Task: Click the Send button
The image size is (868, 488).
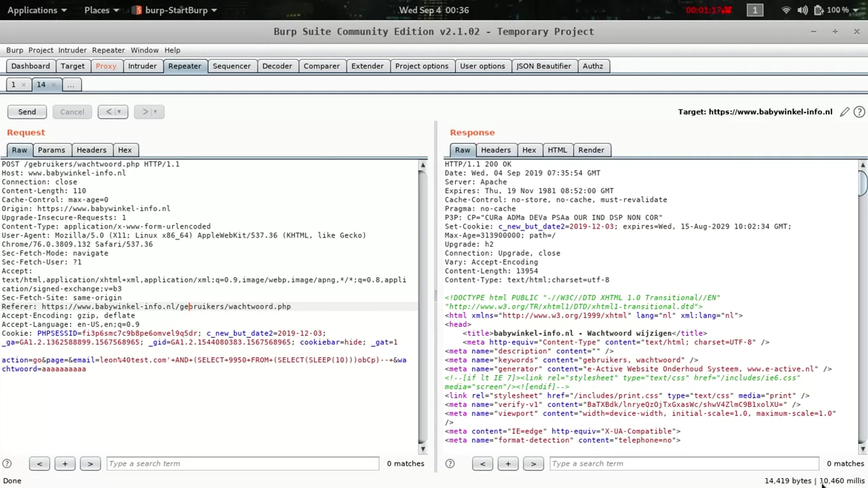Action: click(x=27, y=112)
